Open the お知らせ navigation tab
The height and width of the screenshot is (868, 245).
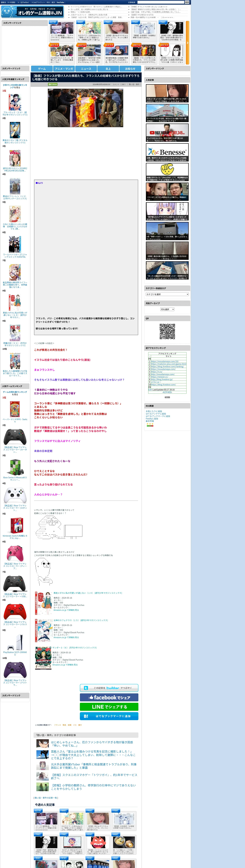pos(130,69)
